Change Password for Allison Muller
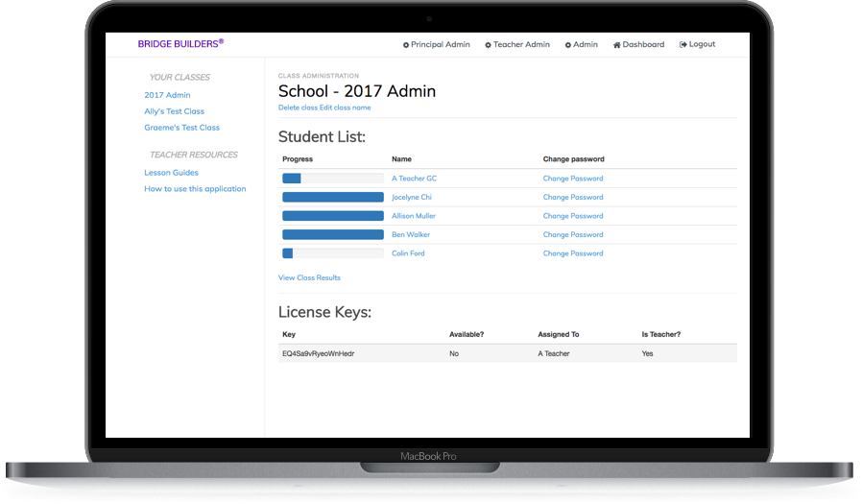Image resolution: width=862 pixels, height=504 pixels. tap(573, 216)
